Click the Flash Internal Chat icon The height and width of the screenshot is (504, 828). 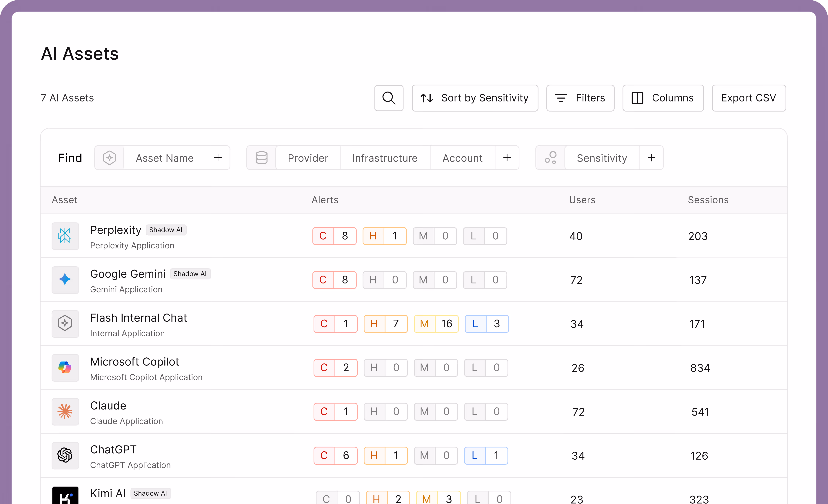[x=65, y=324]
